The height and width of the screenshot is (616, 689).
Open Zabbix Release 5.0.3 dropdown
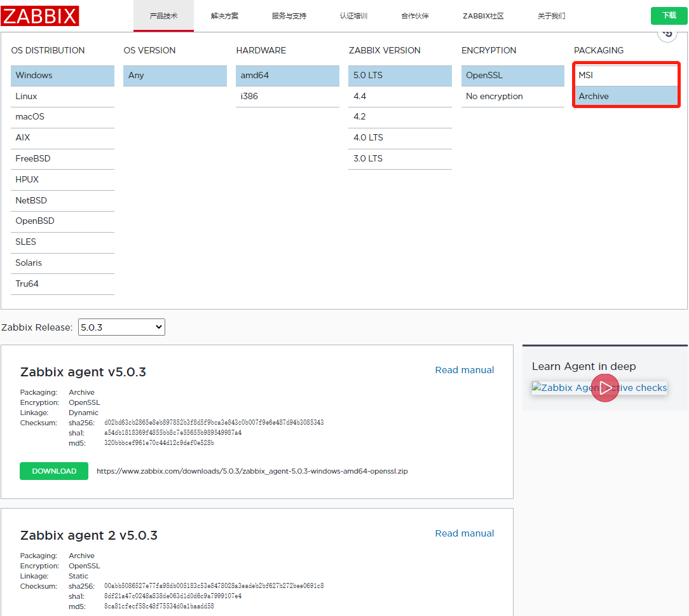(x=121, y=327)
